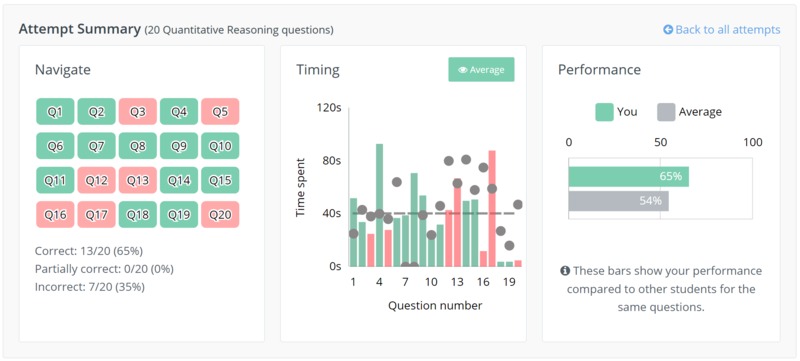Screen dimensions: 800x361
Task: Go to question Q5
Action: coord(220,112)
